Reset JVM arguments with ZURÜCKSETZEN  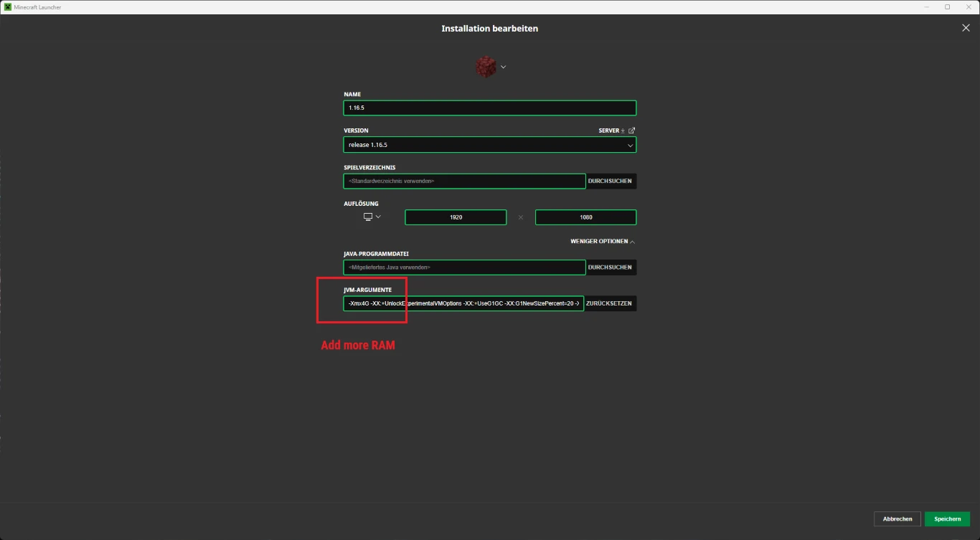coord(611,303)
